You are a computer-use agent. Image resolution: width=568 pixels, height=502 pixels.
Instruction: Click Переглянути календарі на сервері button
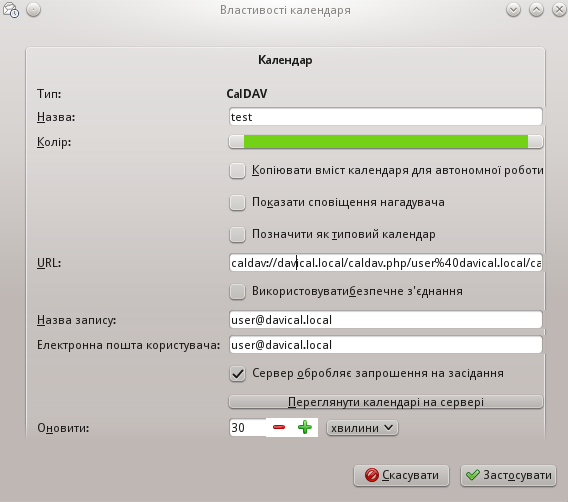pos(386,402)
